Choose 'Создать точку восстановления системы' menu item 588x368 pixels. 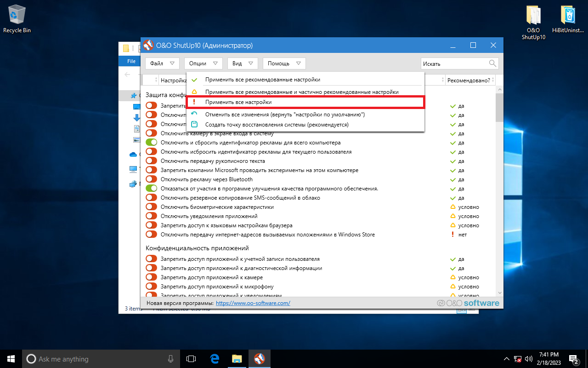point(305,124)
